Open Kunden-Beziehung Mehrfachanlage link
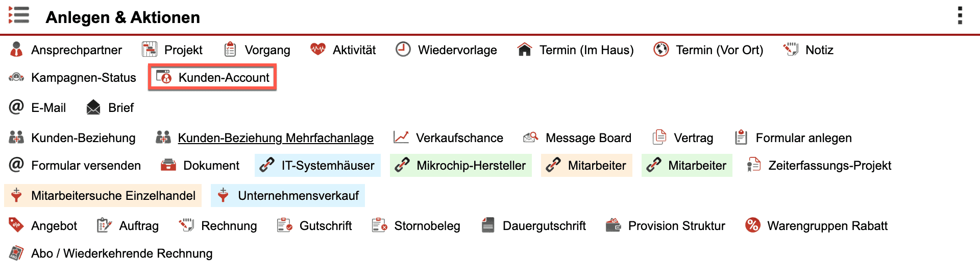The image size is (980, 275). (x=275, y=137)
